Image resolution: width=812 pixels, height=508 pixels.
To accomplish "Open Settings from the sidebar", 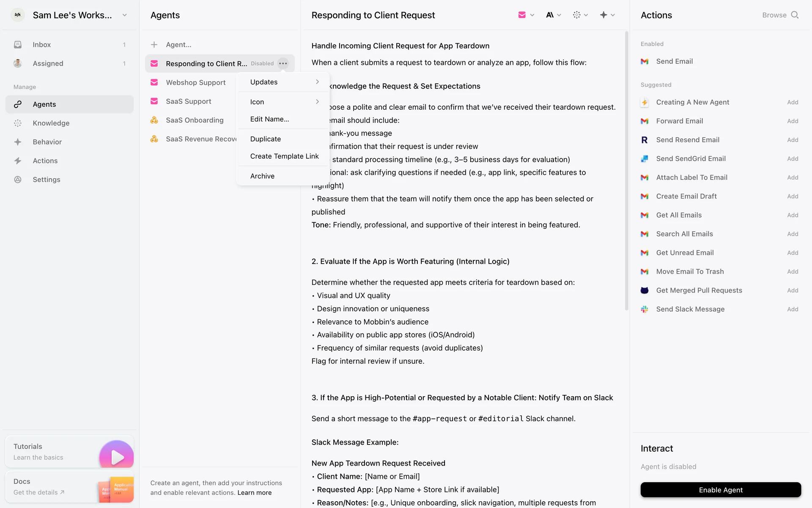I will pos(46,179).
